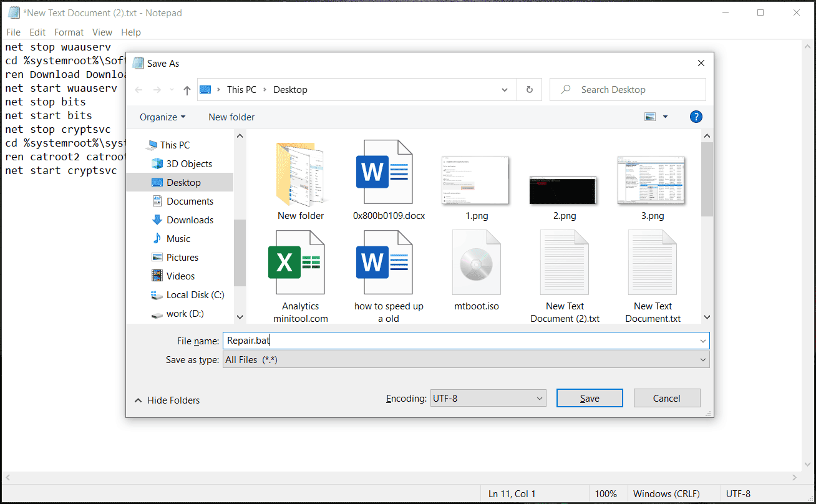
Task: Expand the Save as type dropdown
Action: tap(465, 360)
